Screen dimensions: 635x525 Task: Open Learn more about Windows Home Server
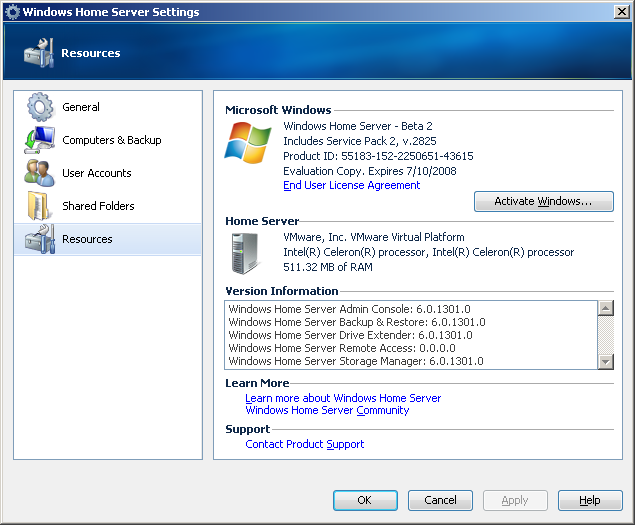[x=343, y=398]
